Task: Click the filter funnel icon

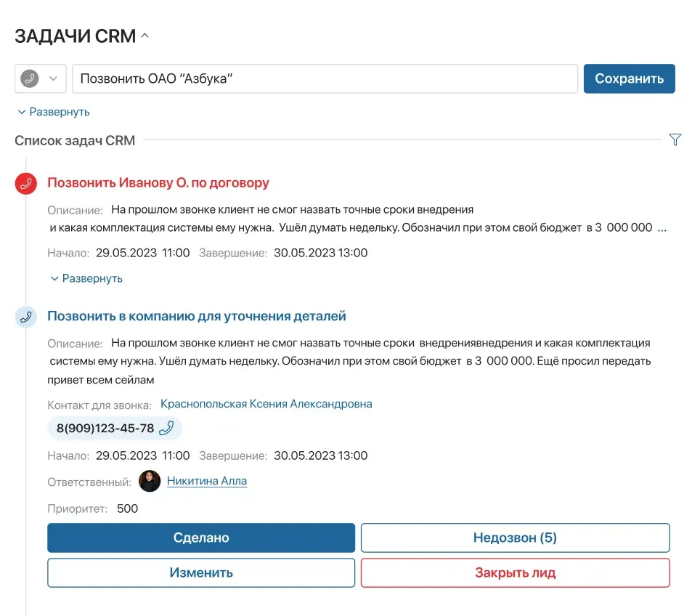Action: (x=675, y=139)
